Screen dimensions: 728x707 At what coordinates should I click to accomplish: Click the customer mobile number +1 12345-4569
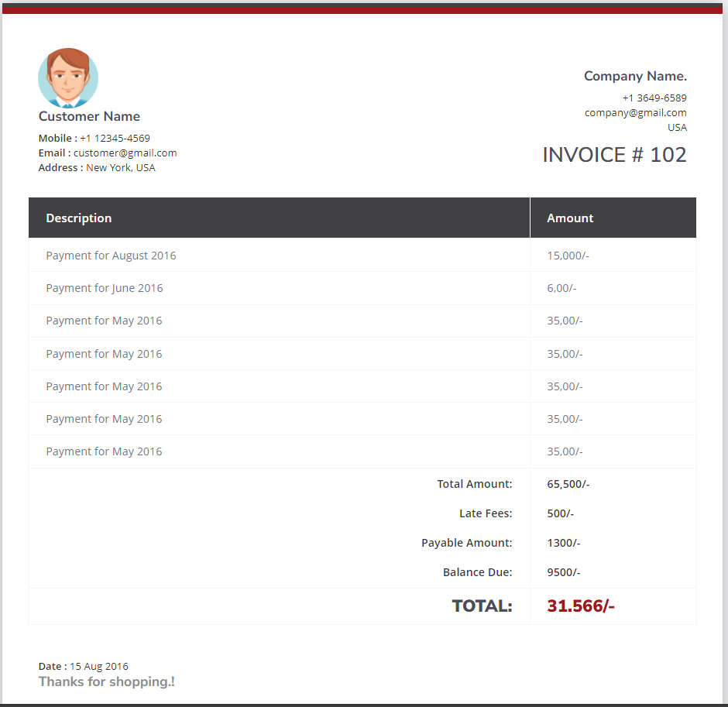[115, 138]
